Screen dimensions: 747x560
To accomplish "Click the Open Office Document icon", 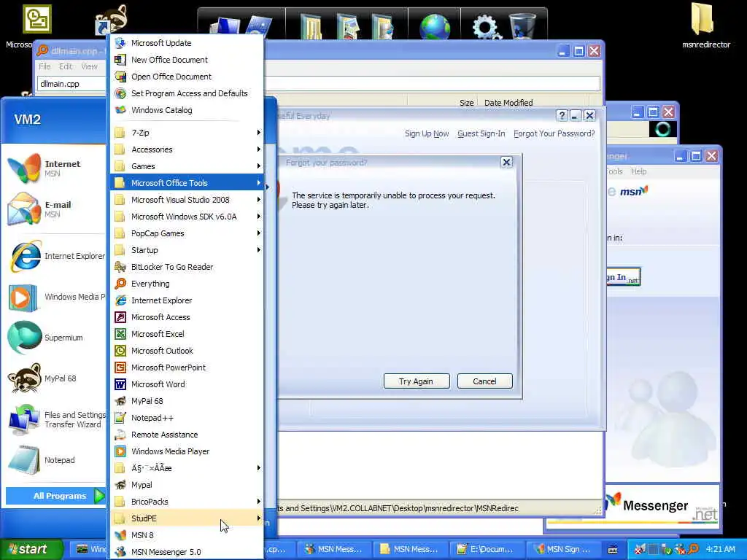I will [120, 77].
